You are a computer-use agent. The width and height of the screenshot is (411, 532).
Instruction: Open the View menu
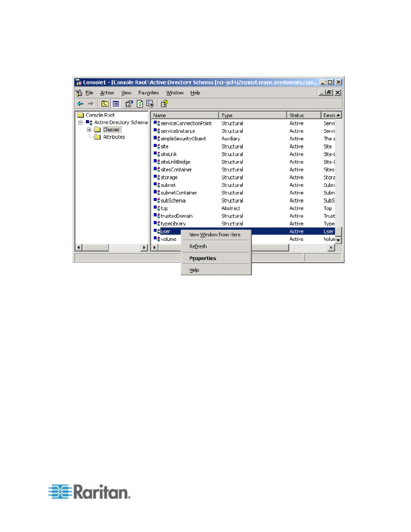click(126, 93)
